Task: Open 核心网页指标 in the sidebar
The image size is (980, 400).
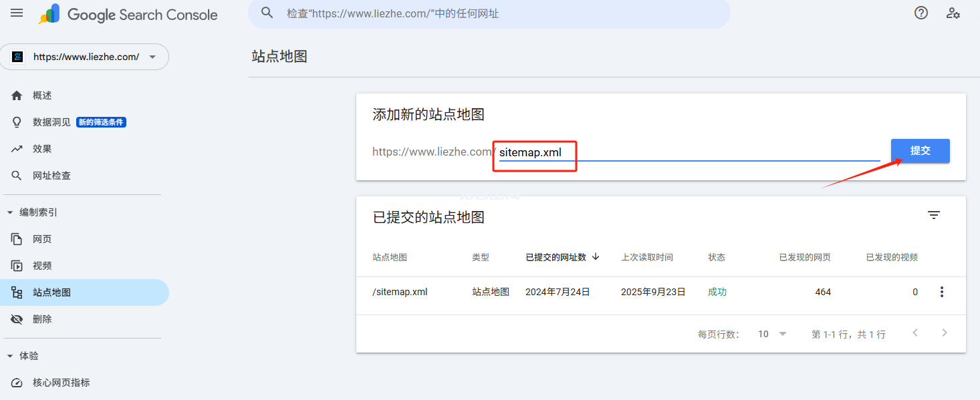Action: click(x=84, y=383)
